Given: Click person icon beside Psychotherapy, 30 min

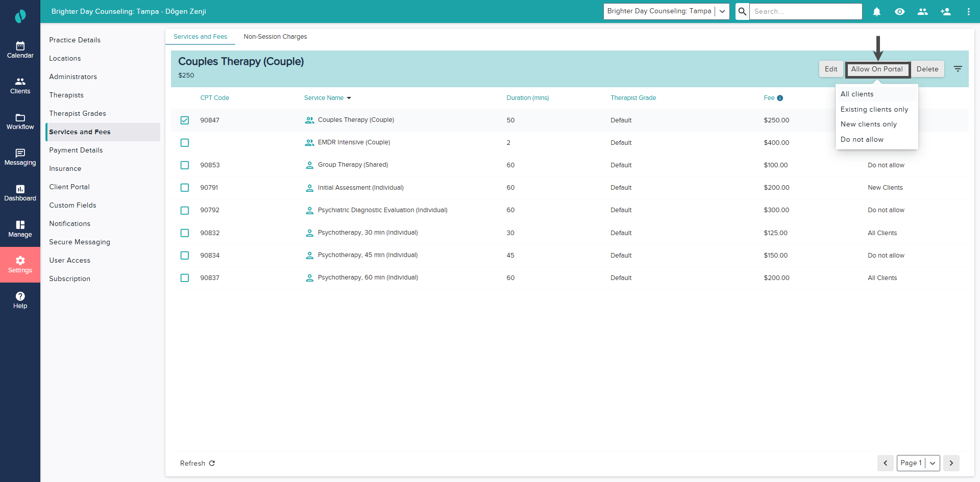Looking at the screenshot, I should point(309,233).
